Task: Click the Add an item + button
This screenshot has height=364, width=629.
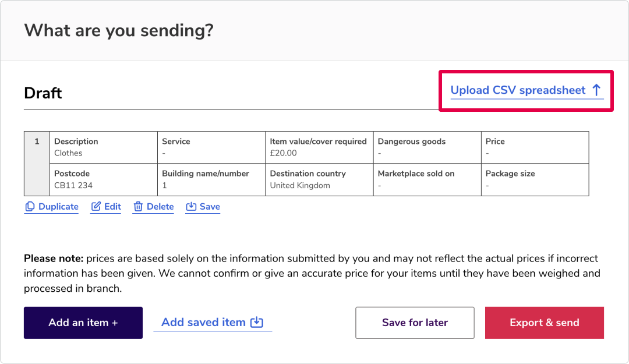Action: [83, 323]
